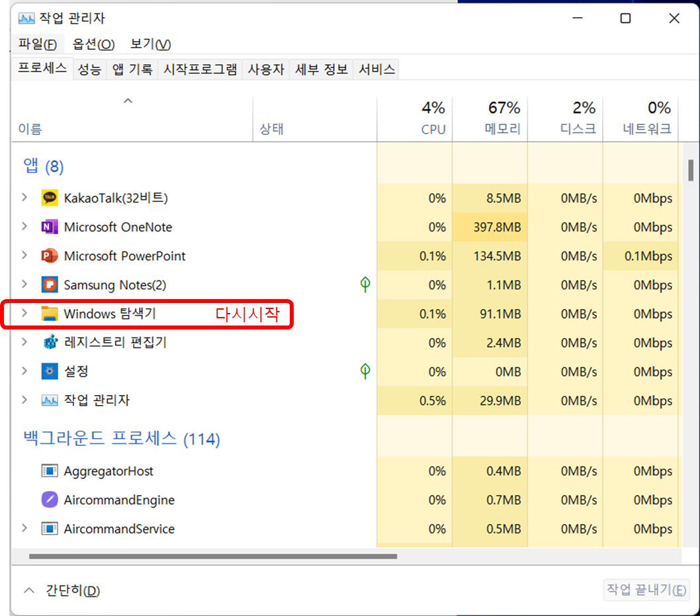
Task: Click the KakaoTalk app icon
Action: pyautogui.click(x=50, y=198)
